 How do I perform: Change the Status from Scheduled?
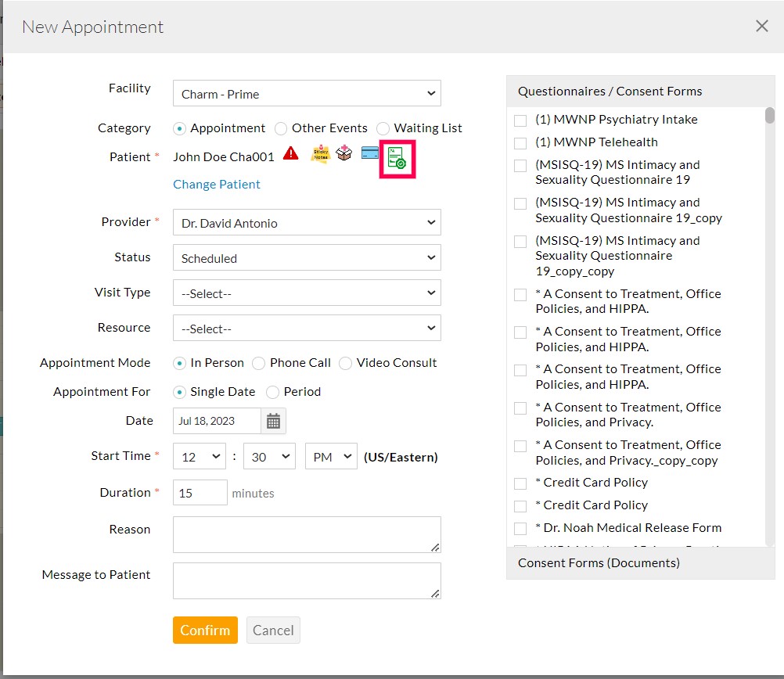(x=307, y=257)
